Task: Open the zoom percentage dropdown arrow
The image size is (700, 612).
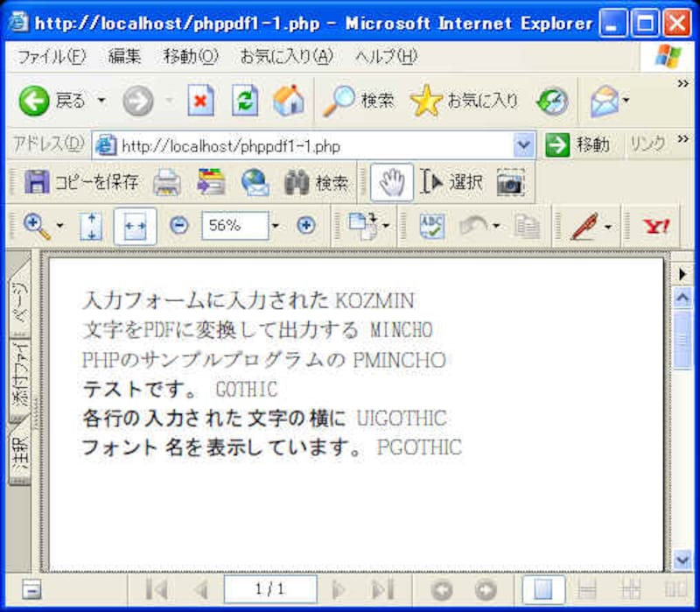Action: coord(276,226)
